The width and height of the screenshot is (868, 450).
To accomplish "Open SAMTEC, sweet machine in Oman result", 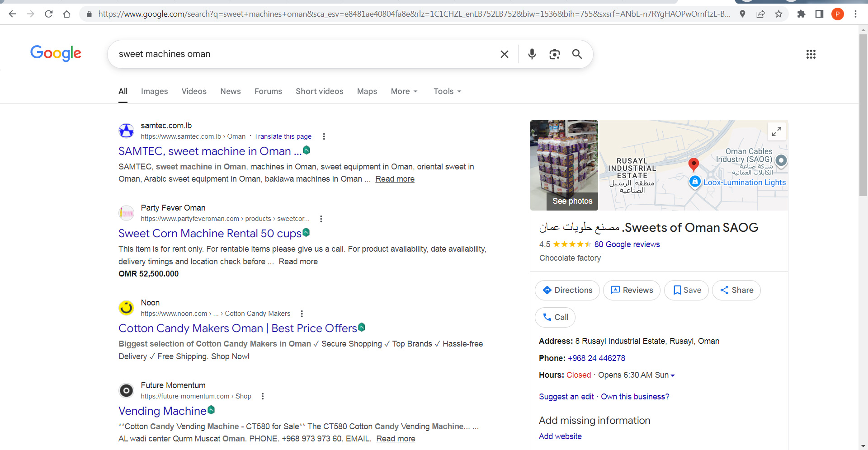I will [210, 151].
